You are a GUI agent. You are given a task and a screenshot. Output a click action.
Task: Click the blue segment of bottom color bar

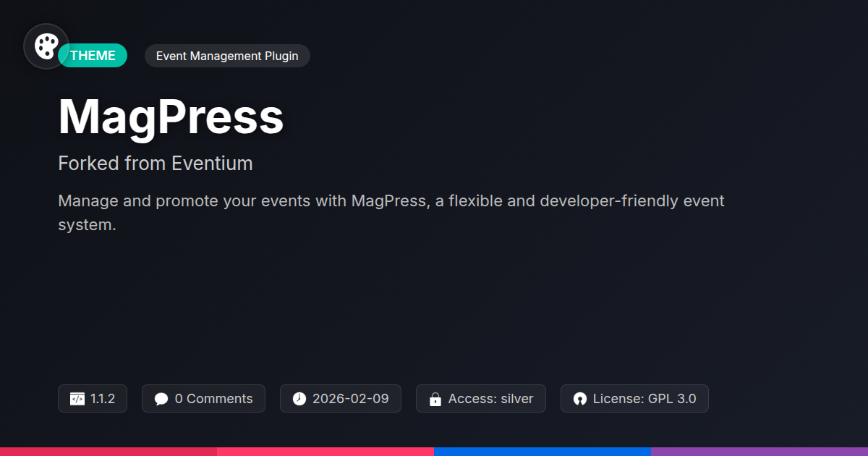tap(542, 452)
